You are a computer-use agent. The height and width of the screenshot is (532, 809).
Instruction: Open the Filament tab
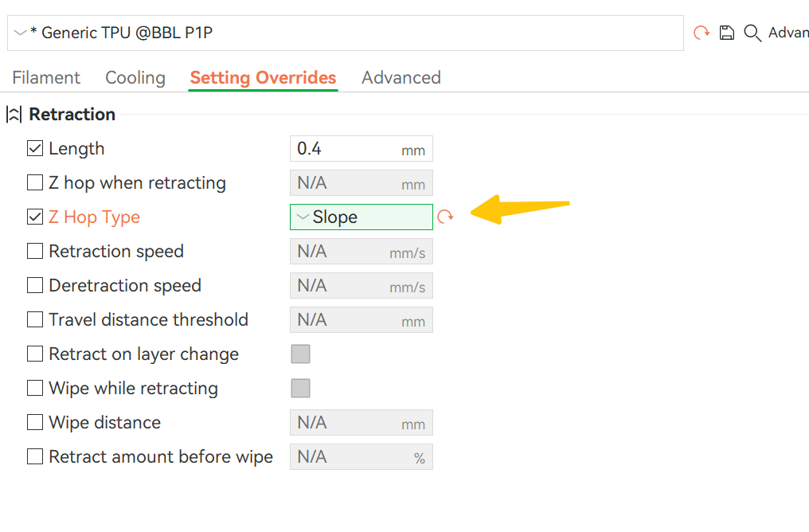[x=45, y=77]
